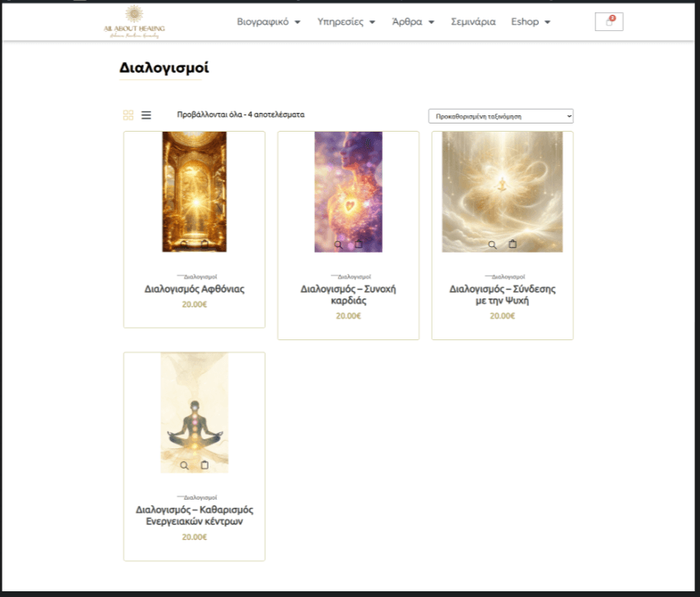The width and height of the screenshot is (700, 597).
Task: Click quick view magnifier on Σύνδεση με την Ψυχή
Action: tap(492, 244)
